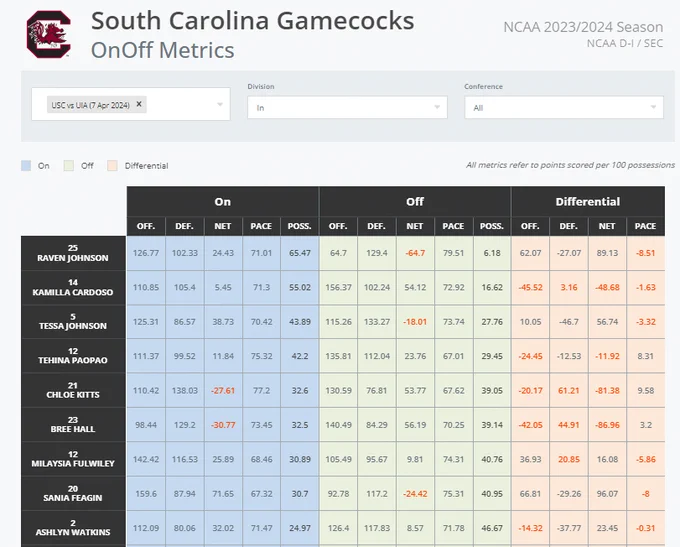Image resolution: width=680 pixels, height=547 pixels.
Task: Click the Off group header
Action: (415, 202)
